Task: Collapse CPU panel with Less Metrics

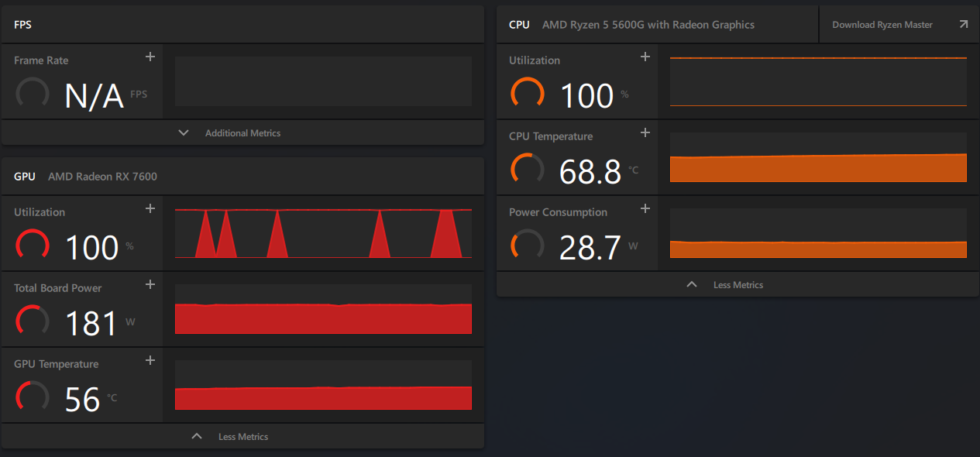Action: click(x=738, y=284)
